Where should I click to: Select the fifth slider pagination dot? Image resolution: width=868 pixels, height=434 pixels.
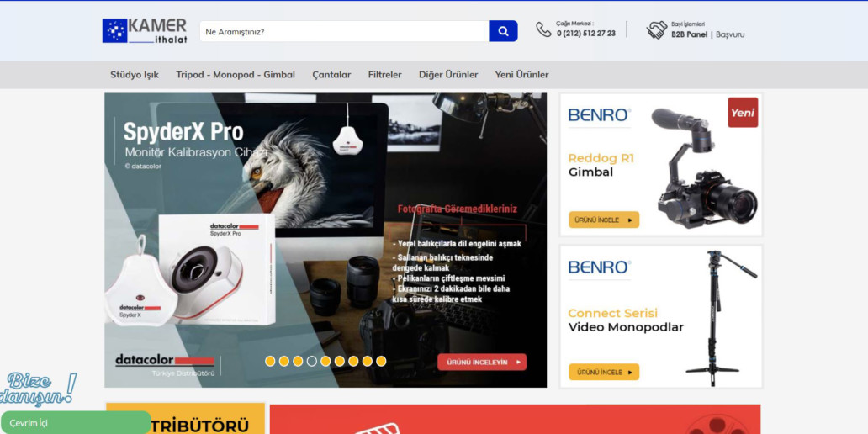point(325,361)
